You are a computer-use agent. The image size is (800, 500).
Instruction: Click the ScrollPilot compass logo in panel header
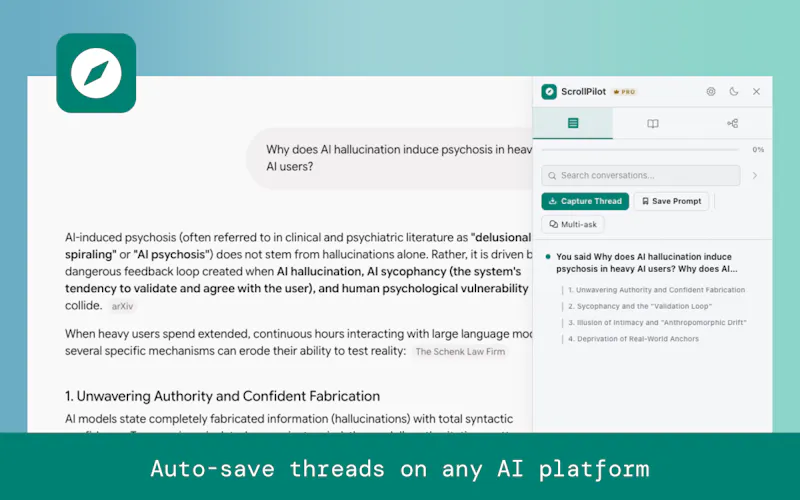[x=549, y=92]
